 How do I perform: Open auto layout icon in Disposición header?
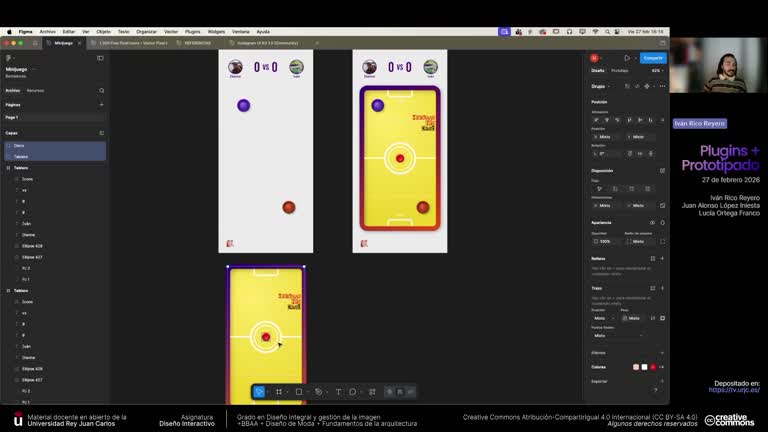[662, 170]
